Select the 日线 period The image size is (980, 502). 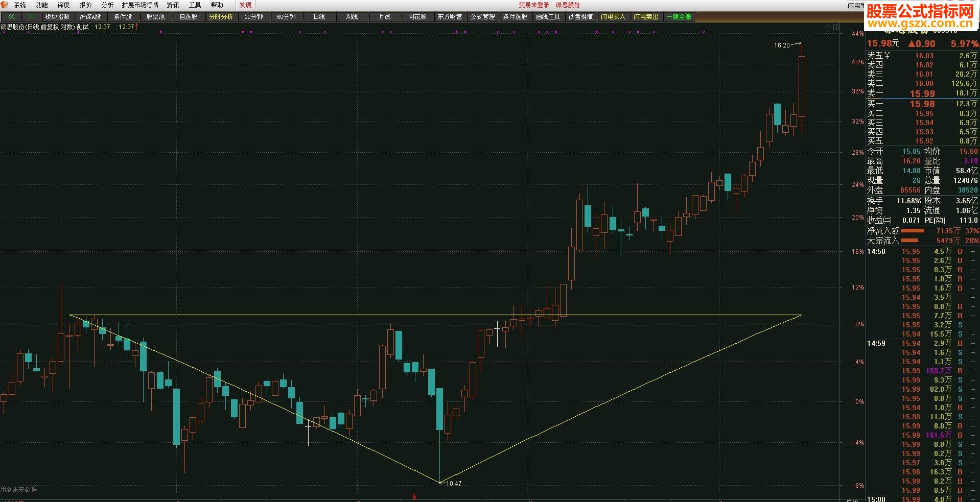point(319,17)
